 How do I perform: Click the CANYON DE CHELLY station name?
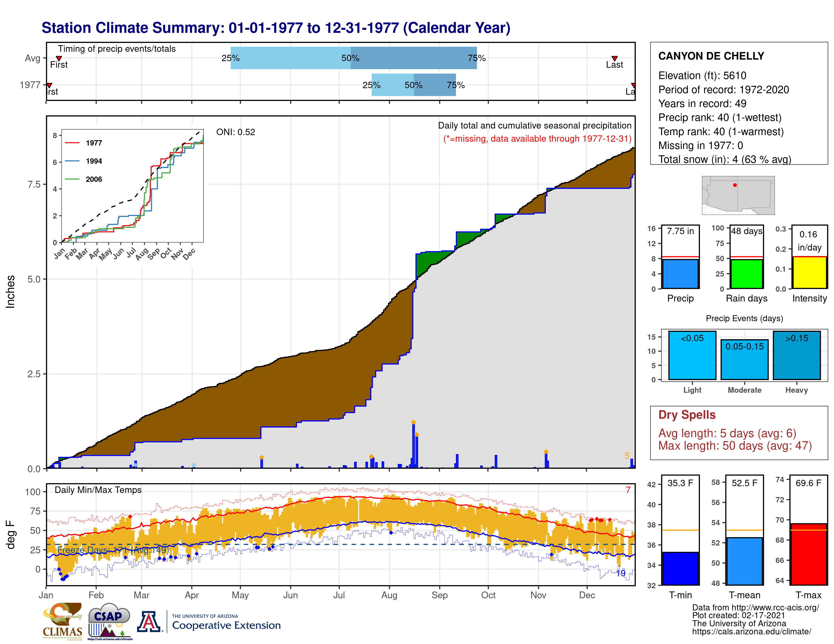(x=711, y=56)
